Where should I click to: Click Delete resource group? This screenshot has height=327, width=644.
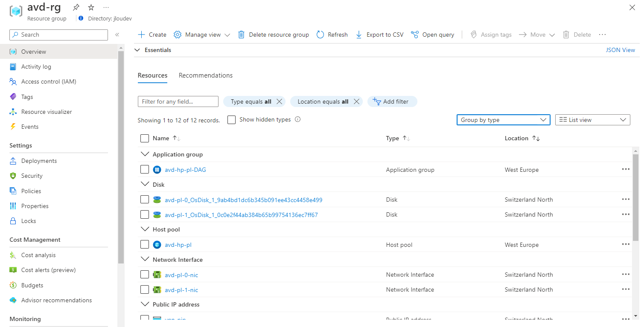(x=274, y=35)
